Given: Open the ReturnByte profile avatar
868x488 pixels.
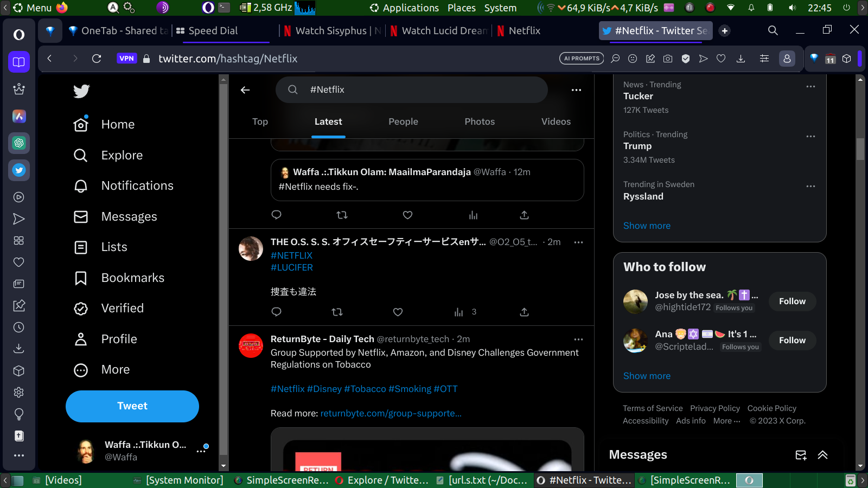Looking at the screenshot, I should click(x=251, y=346).
